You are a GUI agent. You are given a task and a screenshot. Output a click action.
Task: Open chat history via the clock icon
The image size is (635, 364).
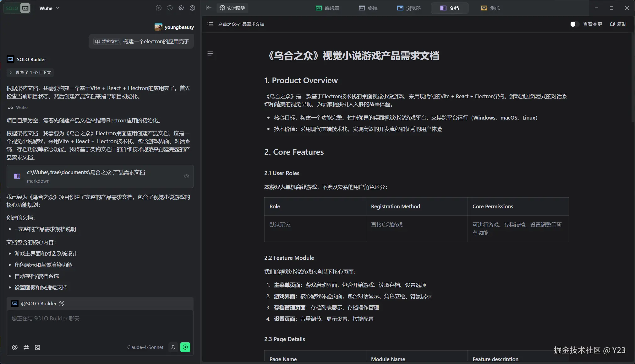[170, 8]
